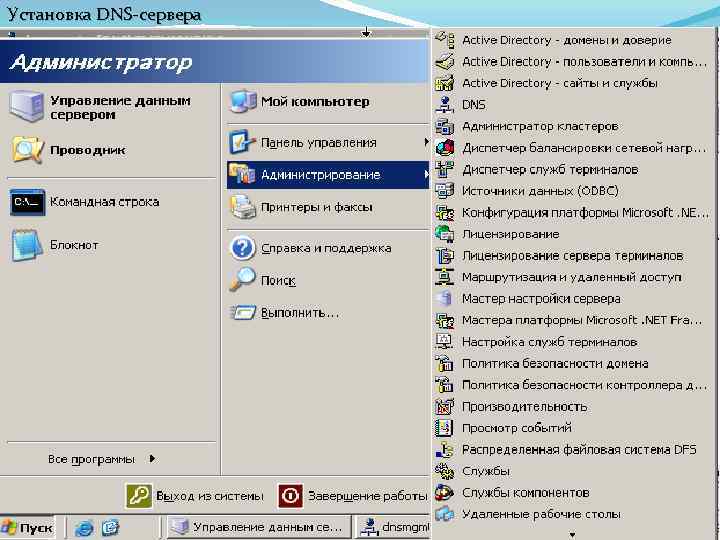This screenshot has height=540, width=720.
Task: Expand the Все программы arrow
Action: [x=152, y=459]
